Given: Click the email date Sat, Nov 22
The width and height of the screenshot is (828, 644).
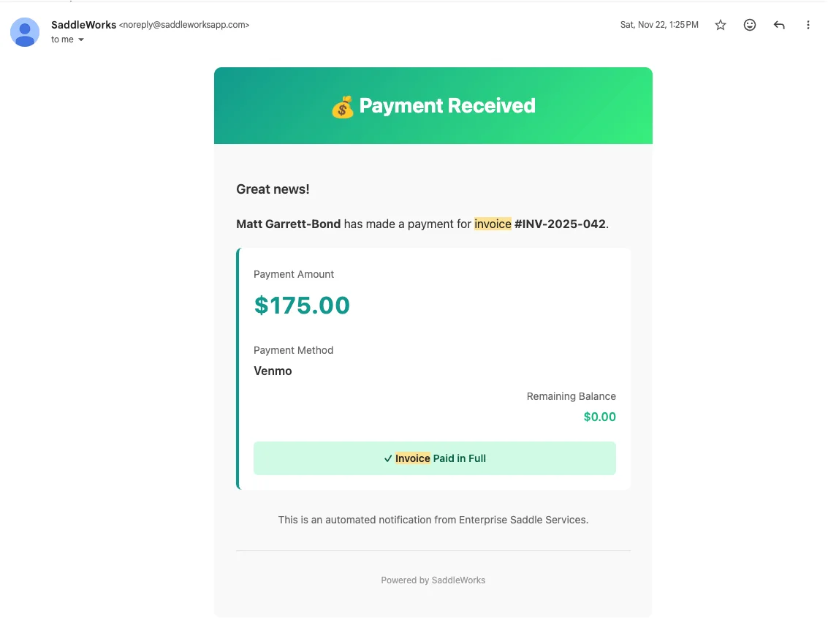Looking at the screenshot, I should [x=659, y=24].
